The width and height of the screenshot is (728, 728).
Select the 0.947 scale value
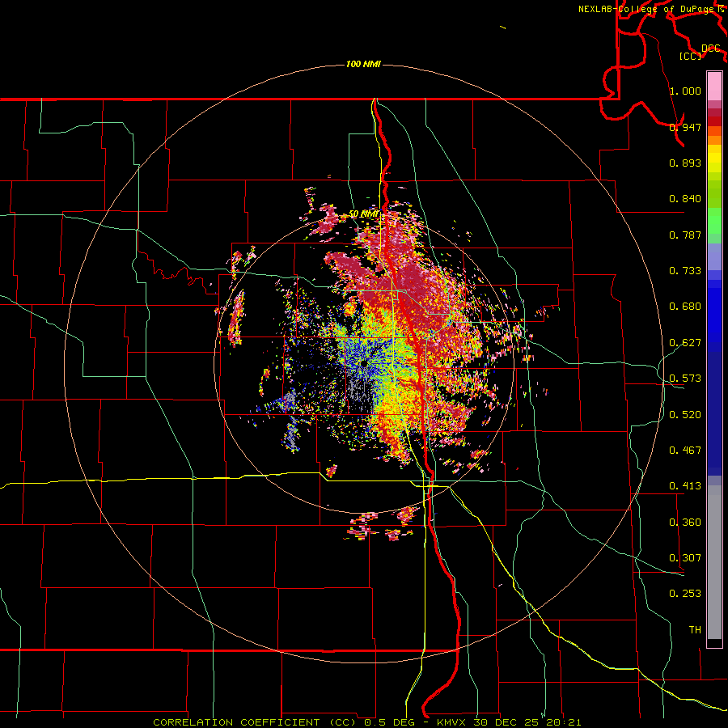tap(685, 127)
